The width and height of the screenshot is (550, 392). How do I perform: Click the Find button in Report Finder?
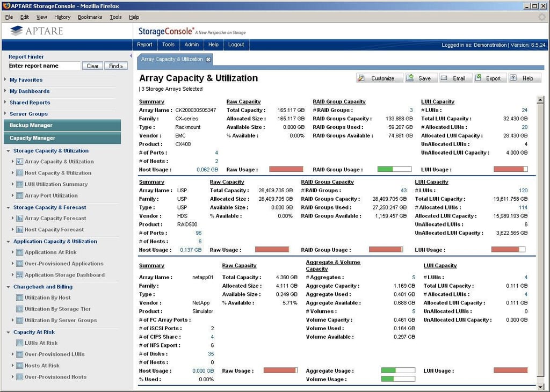coord(116,66)
